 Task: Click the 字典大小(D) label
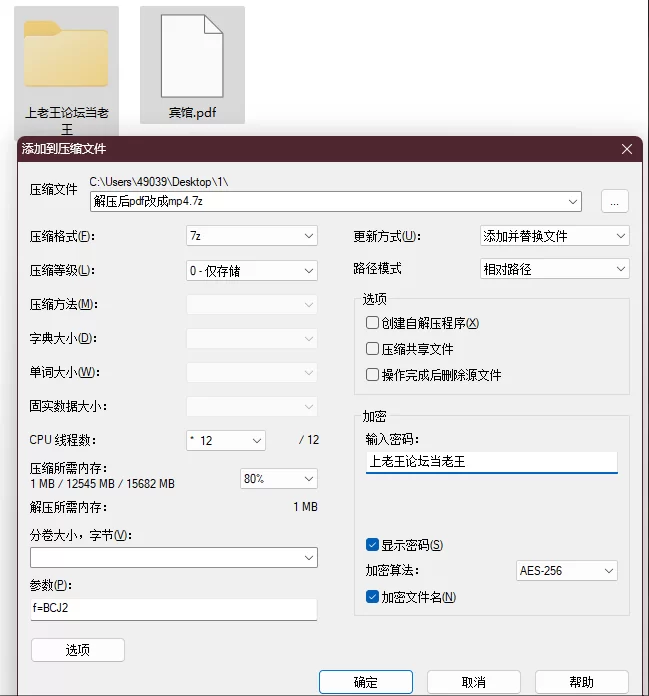[63, 339]
